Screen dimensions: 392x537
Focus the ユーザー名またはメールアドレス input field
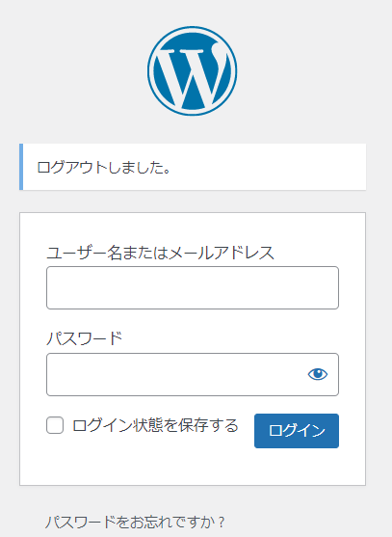(x=193, y=287)
